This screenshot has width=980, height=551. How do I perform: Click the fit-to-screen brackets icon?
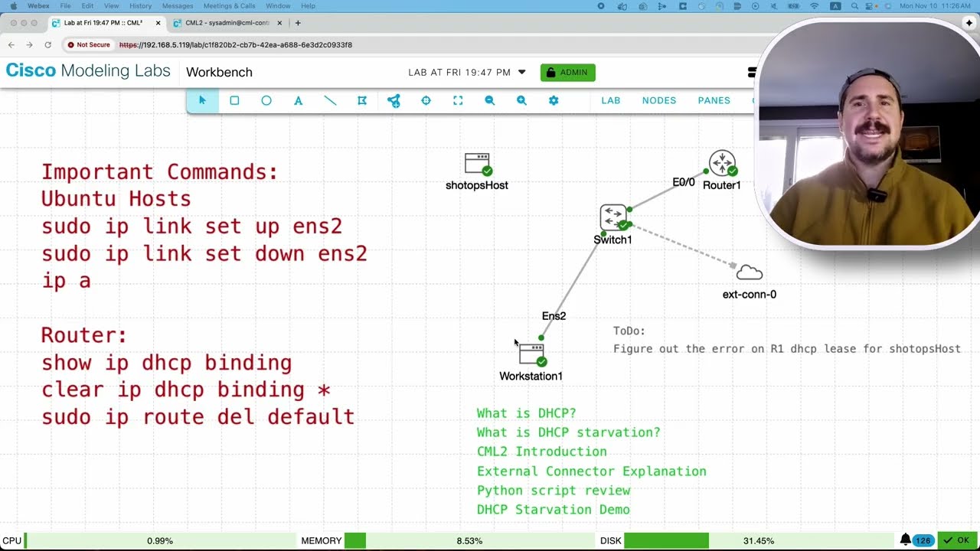458,101
